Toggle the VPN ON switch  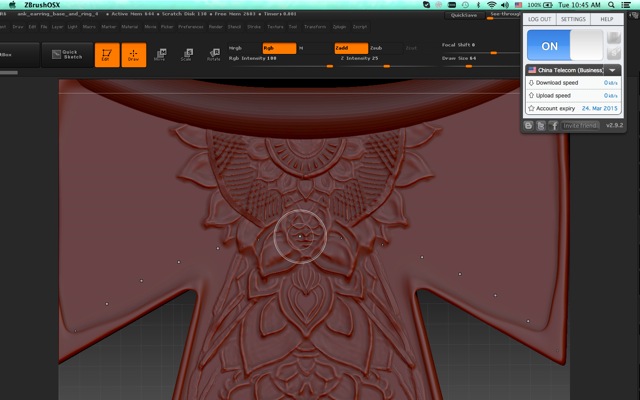click(565, 45)
